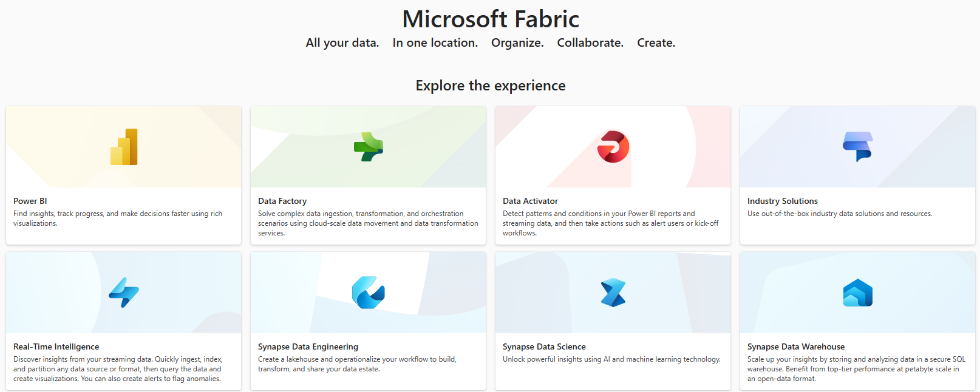Open the Power BI title link

[30, 201]
